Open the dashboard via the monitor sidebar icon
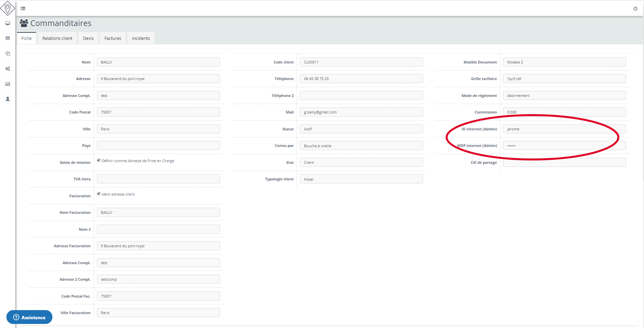Screen dimensions: 644x328 [x=8, y=23]
